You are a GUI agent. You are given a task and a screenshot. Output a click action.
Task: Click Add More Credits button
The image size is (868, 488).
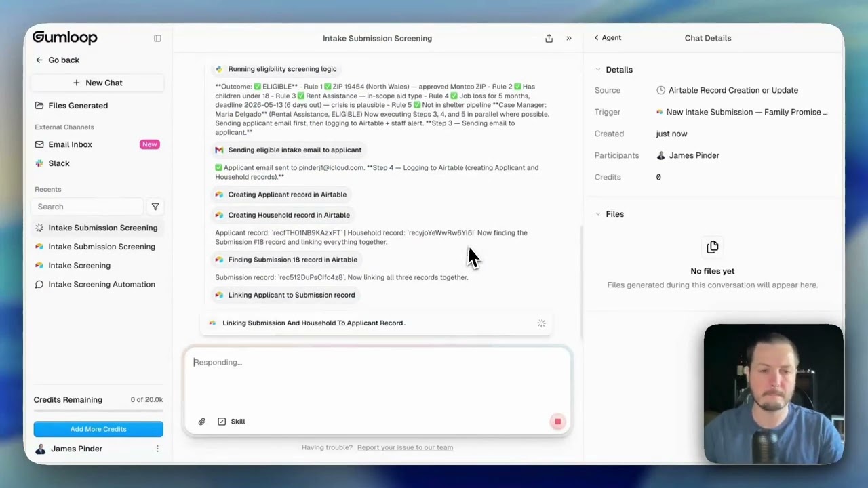(98, 429)
